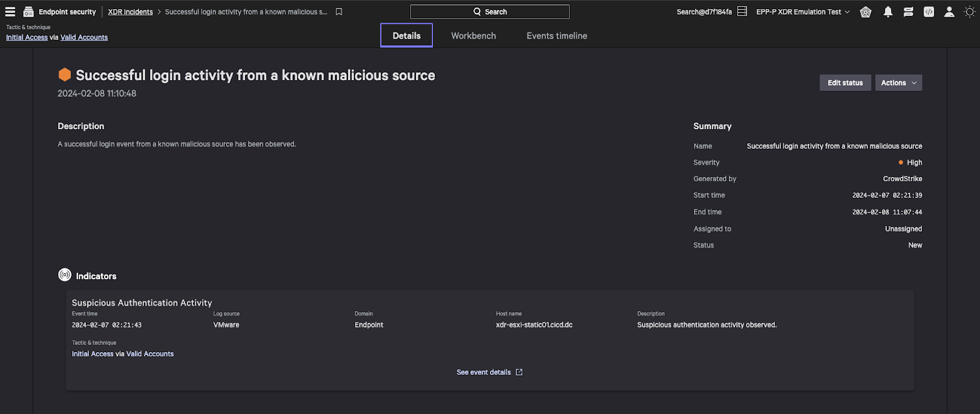Image resolution: width=980 pixels, height=414 pixels.
Task: Click host name xdr-esxi-static01.cicd.dc
Action: (x=534, y=325)
